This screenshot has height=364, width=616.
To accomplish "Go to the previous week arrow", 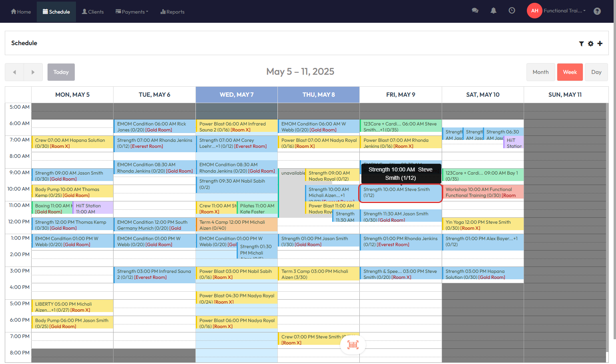I will [x=14, y=72].
